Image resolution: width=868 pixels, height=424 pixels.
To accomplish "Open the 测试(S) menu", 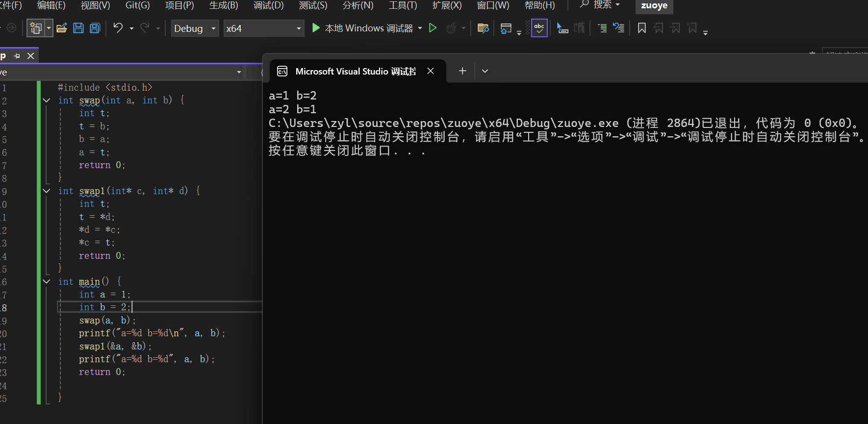I will (313, 5).
